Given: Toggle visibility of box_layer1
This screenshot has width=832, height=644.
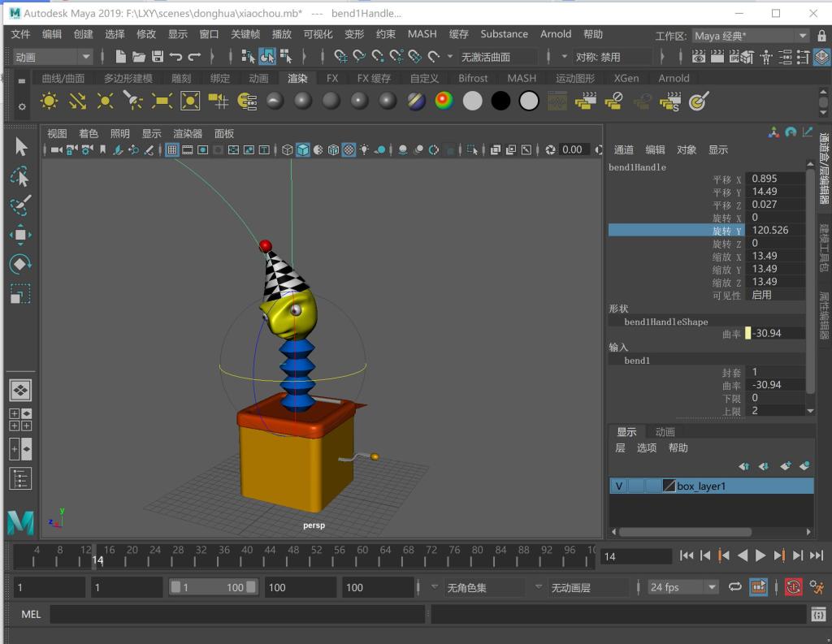Looking at the screenshot, I should click(618, 486).
